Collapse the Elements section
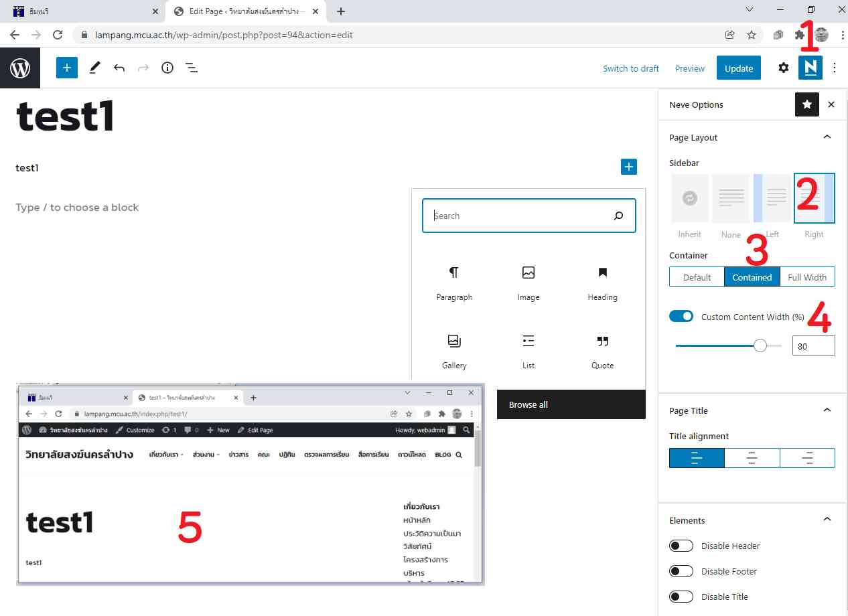This screenshot has width=848, height=616. [x=827, y=520]
